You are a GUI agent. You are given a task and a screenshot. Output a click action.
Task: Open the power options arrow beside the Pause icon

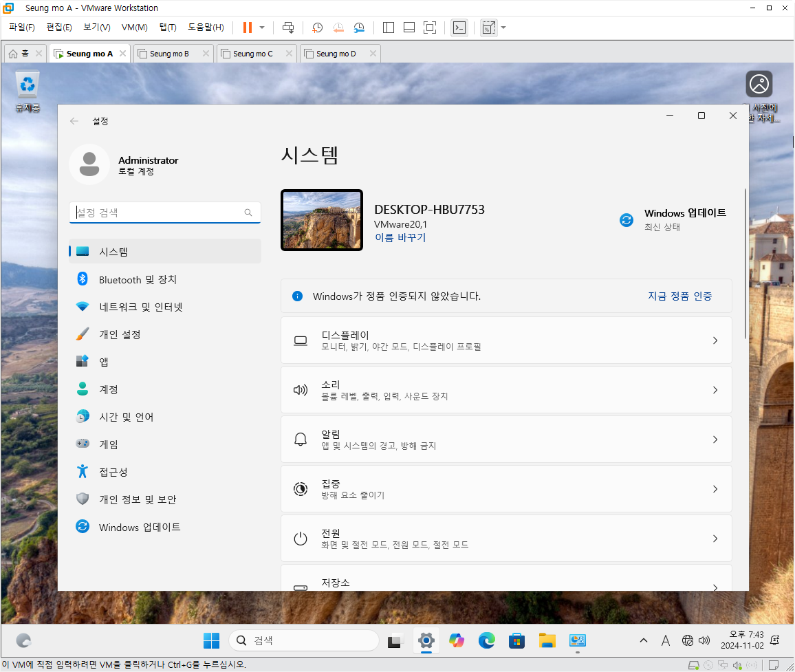tap(262, 28)
